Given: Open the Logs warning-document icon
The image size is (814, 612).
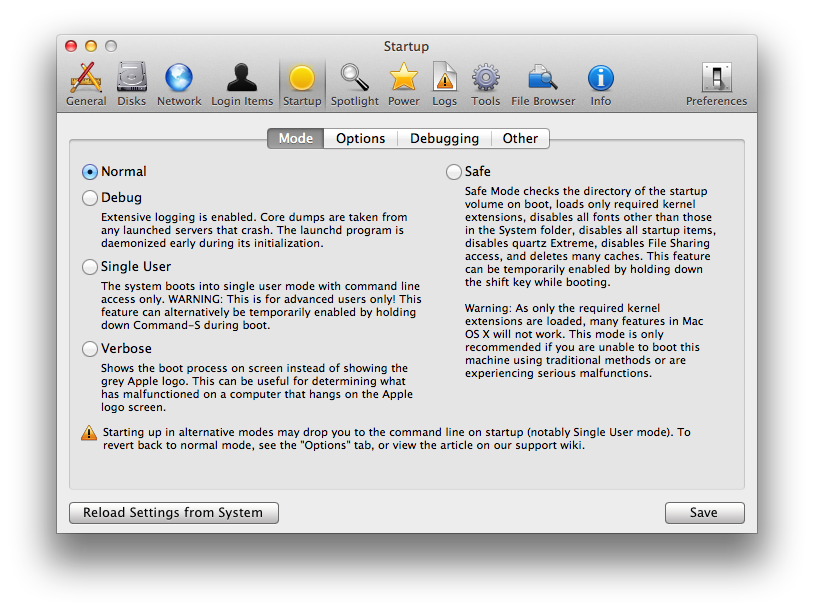Looking at the screenshot, I should coord(445,78).
